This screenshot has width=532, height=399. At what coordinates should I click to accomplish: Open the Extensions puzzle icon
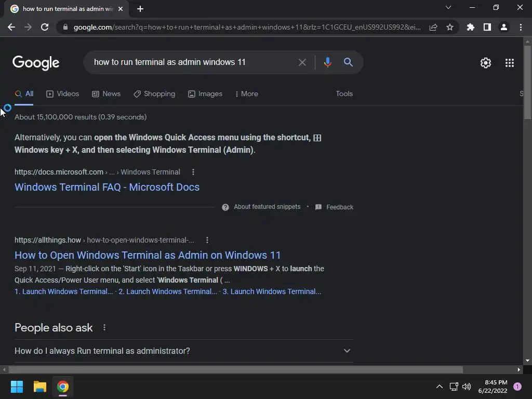click(471, 27)
